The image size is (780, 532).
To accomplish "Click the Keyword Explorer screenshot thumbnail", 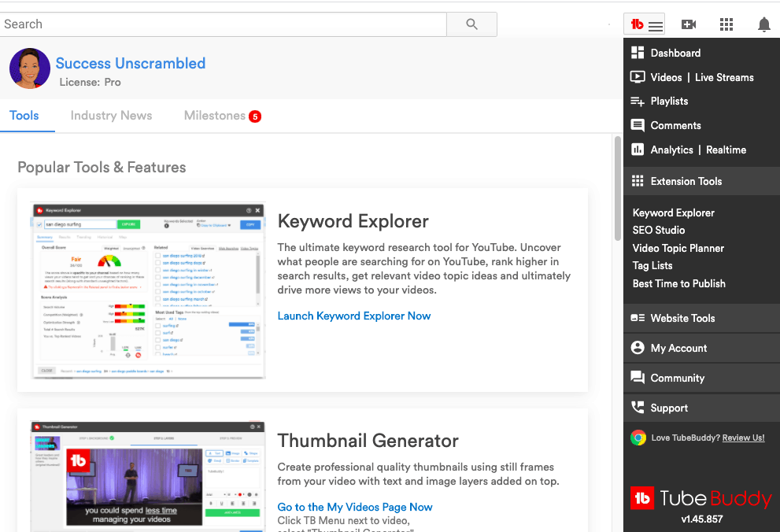I will (x=148, y=291).
